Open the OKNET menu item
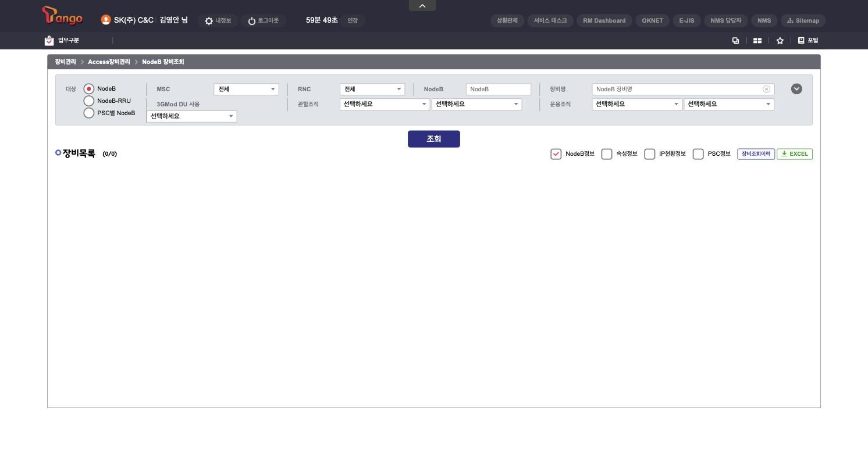Screen dimensions: 868x472 [653, 20]
